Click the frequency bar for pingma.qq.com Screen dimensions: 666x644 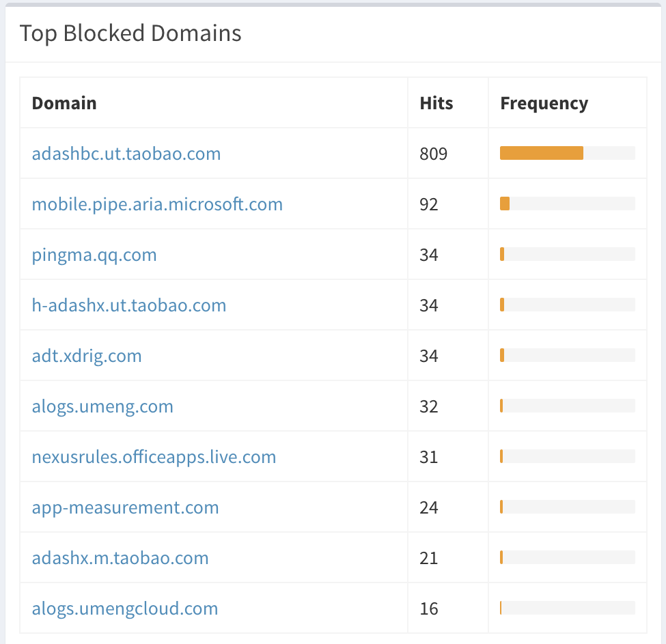point(567,254)
